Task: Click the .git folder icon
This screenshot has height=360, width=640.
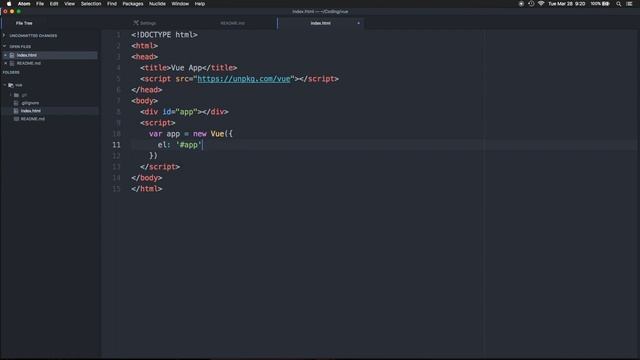Action: coord(16,95)
